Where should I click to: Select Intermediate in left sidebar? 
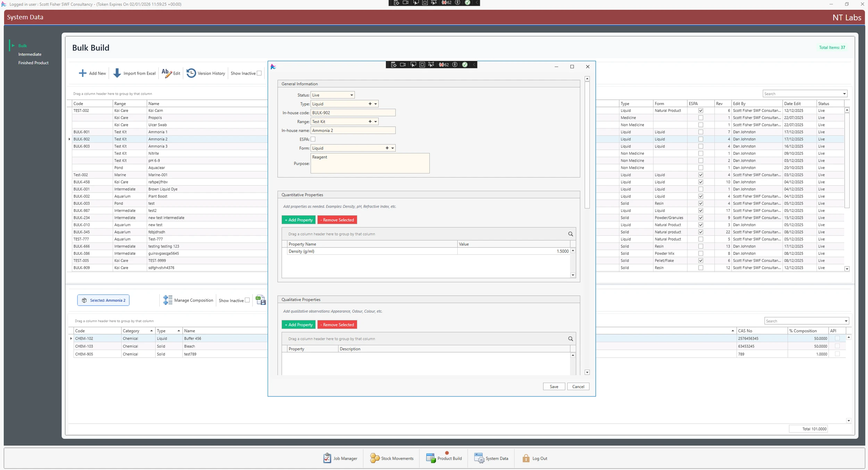coord(30,54)
